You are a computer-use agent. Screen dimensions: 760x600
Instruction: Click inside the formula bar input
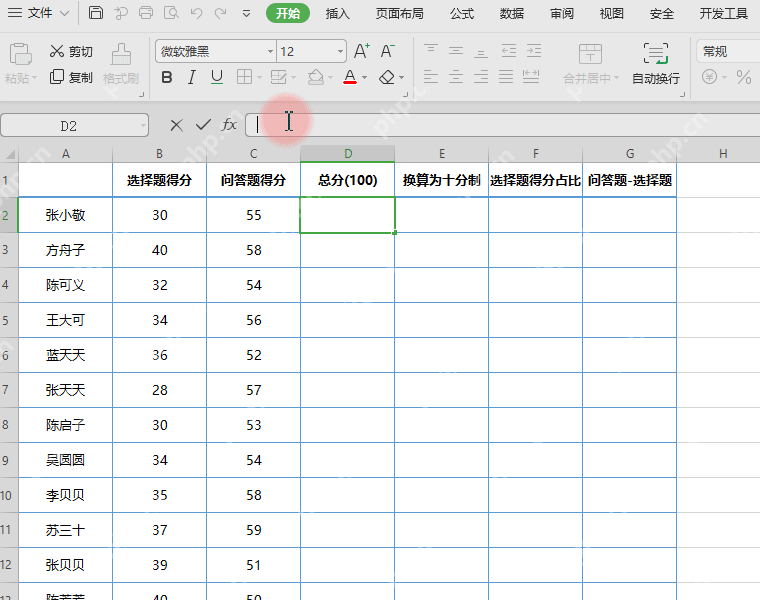[x=502, y=125]
